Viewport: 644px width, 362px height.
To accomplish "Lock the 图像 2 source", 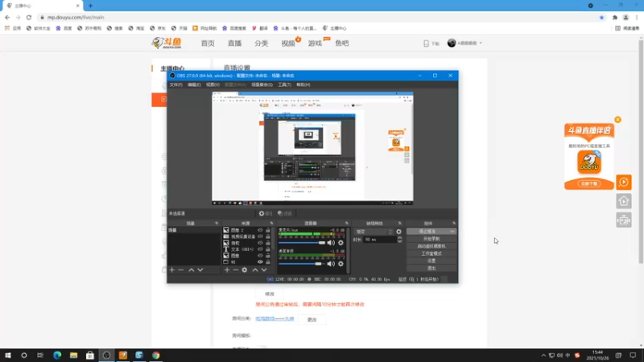I will pos(268,230).
